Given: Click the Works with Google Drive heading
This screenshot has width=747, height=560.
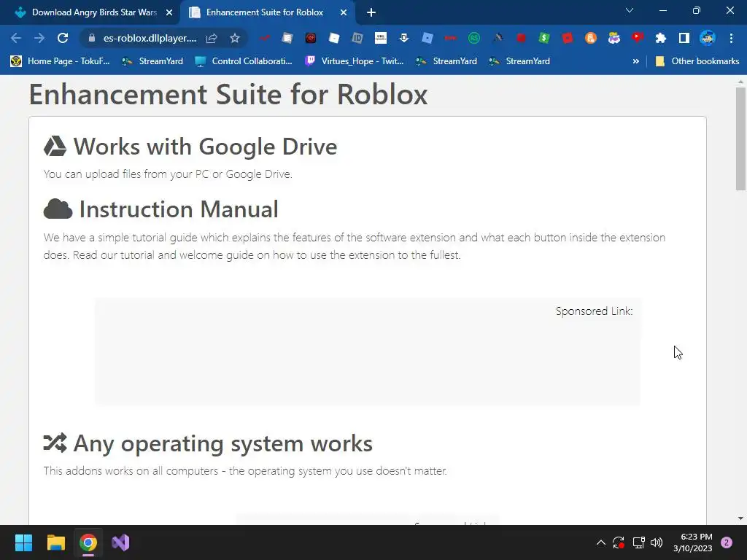Looking at the screenshot, I should click(x=205, y=146).
